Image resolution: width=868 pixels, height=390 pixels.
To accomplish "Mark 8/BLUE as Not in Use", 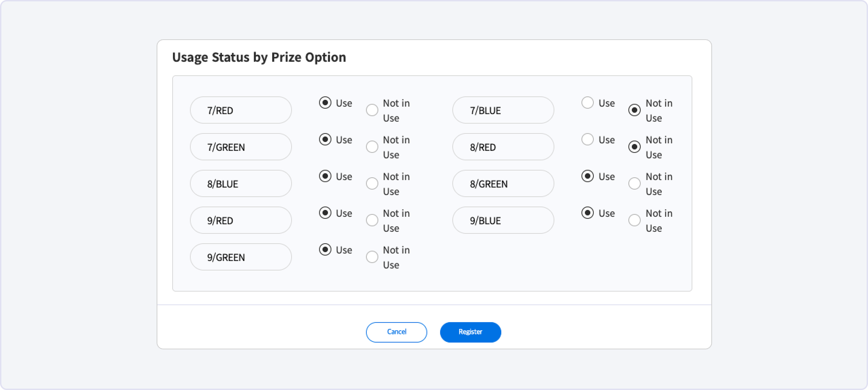I will (x=372, y=184).
